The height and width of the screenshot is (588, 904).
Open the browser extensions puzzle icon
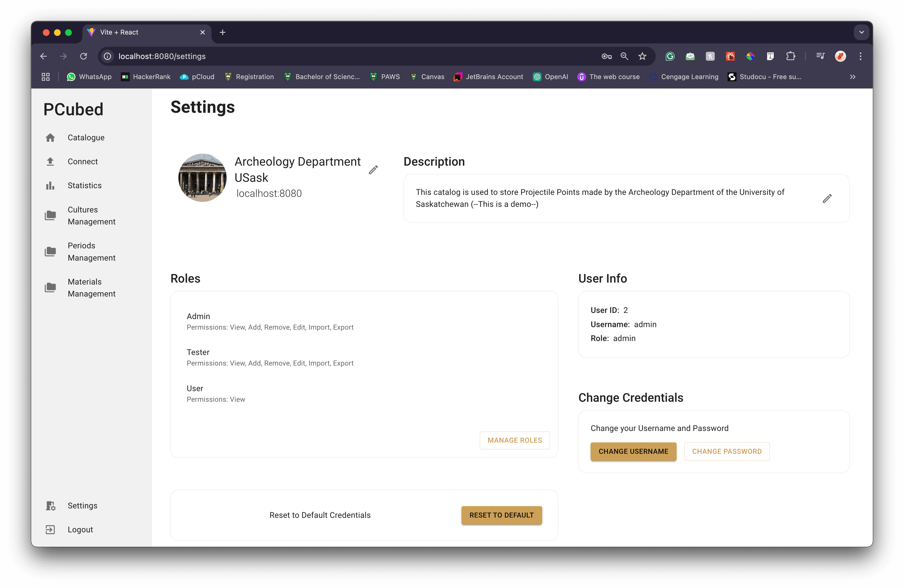tap(790, 56)
